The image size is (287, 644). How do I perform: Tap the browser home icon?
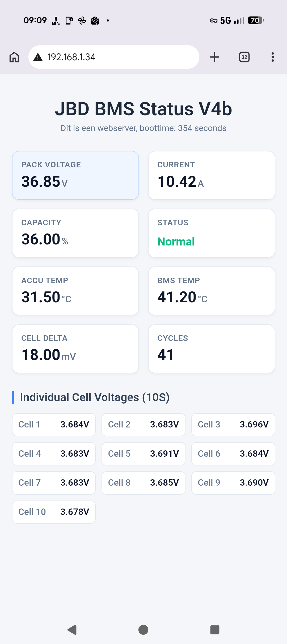point(14,57)
